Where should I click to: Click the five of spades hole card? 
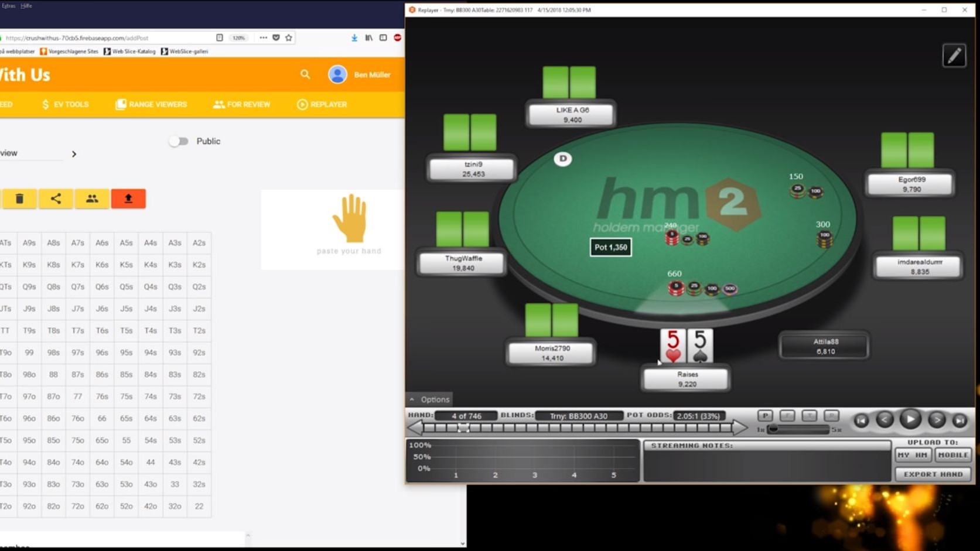(699, 346)
